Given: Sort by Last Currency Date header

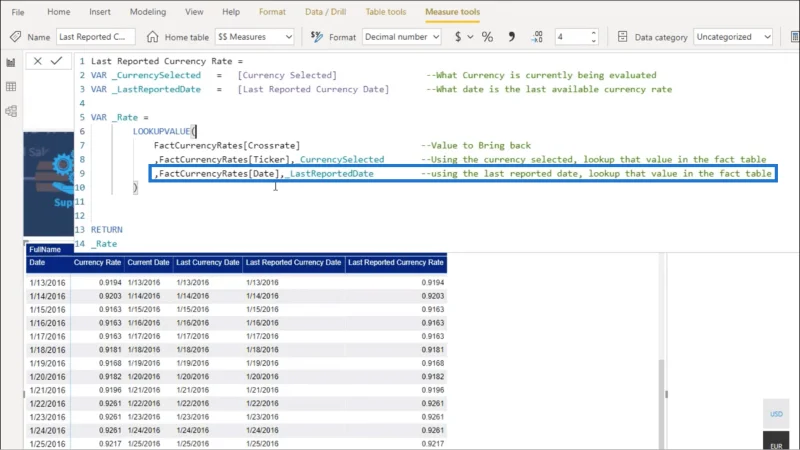Looking at the screenshot, I should click(x=208, y=262).
